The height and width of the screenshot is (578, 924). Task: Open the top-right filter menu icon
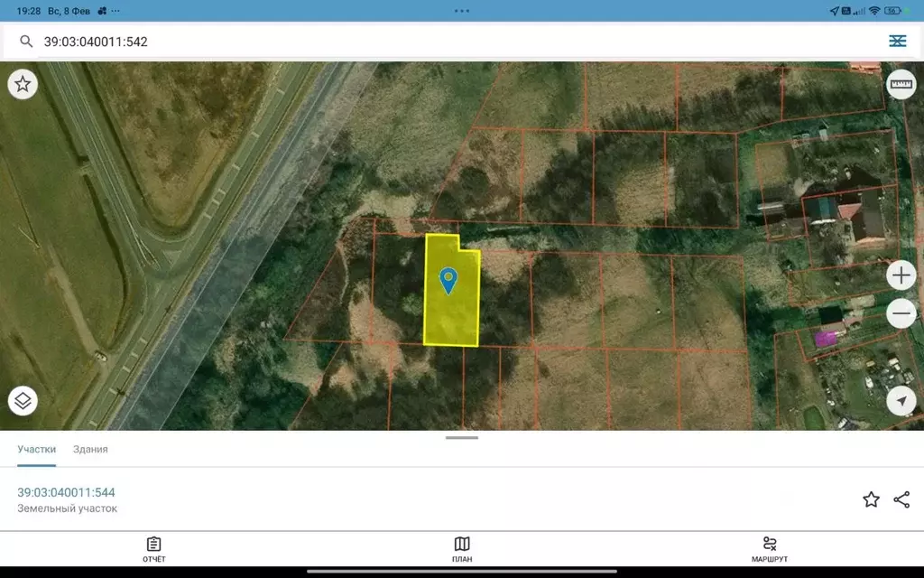tap(897, 42)
